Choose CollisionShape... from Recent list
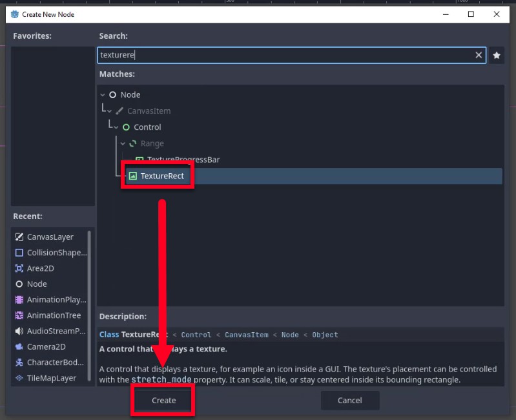The height and width of the screenshot is (420, 516). click(50, 253)
